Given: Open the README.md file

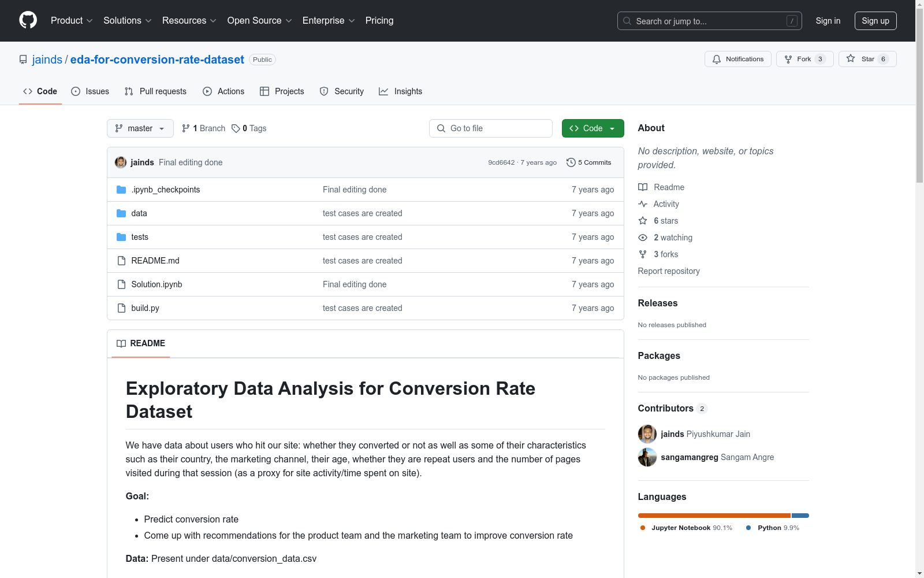Looking at the screenshot, I should coord(155,261).
